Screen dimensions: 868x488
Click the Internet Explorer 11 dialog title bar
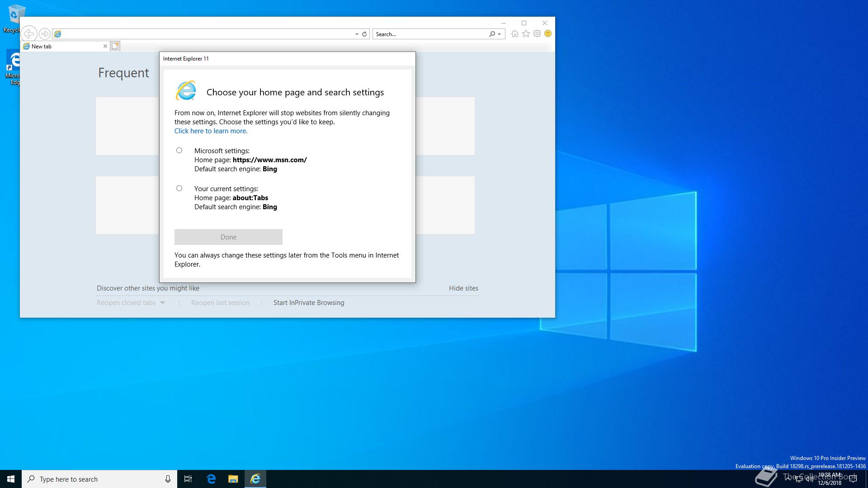click(287, 59)
